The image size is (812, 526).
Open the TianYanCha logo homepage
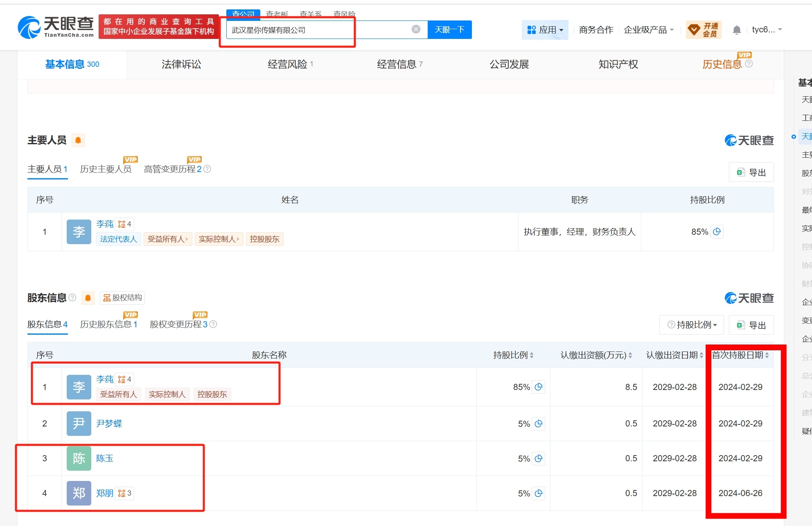click(56, 27)
